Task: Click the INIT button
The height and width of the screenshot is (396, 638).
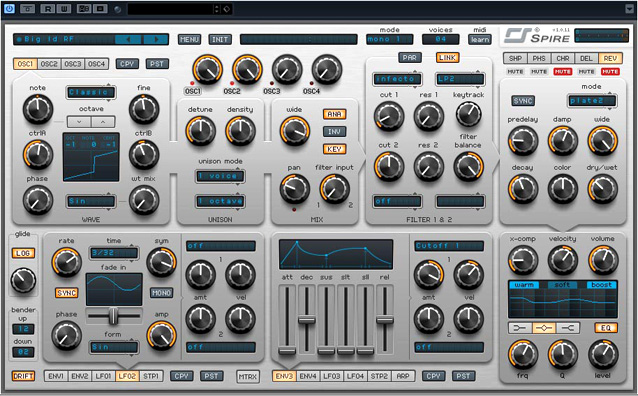Action: pyautogui.click(x=220, y=39)
